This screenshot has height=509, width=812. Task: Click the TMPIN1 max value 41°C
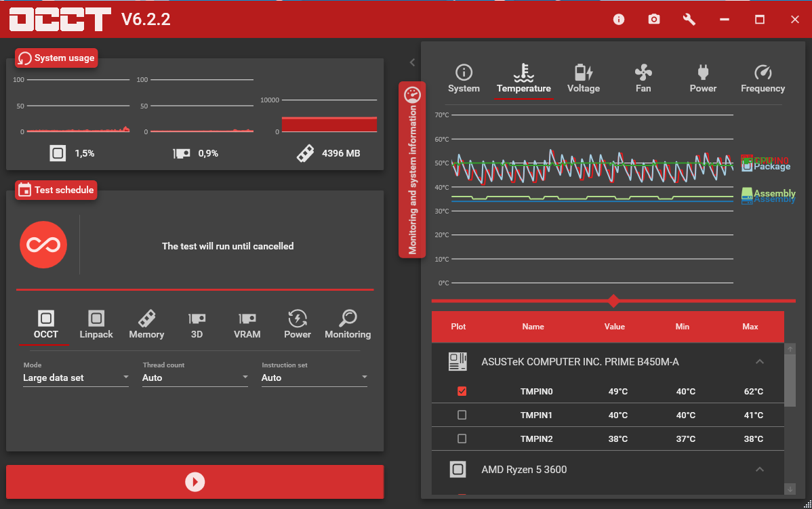(x=754, y=415)
